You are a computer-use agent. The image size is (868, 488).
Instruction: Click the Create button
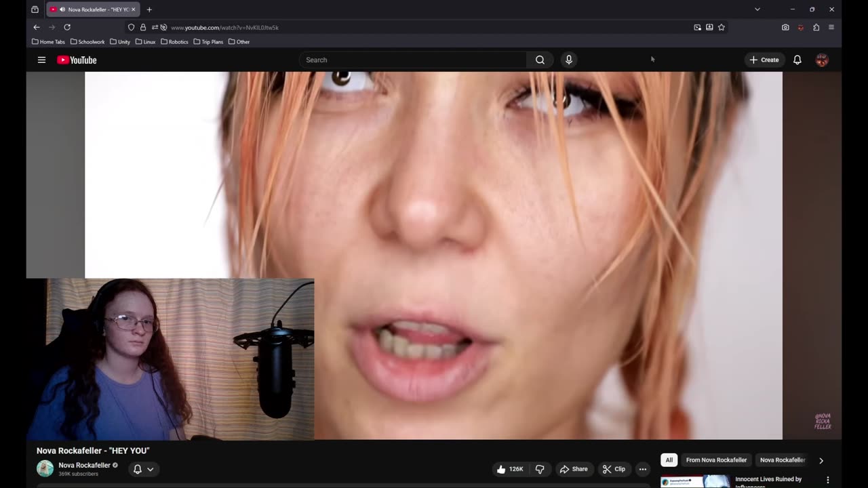point(764,60)
